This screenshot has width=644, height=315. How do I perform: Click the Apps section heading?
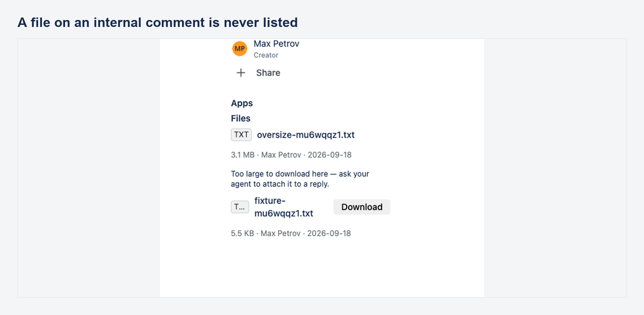[x=242, y=103]
